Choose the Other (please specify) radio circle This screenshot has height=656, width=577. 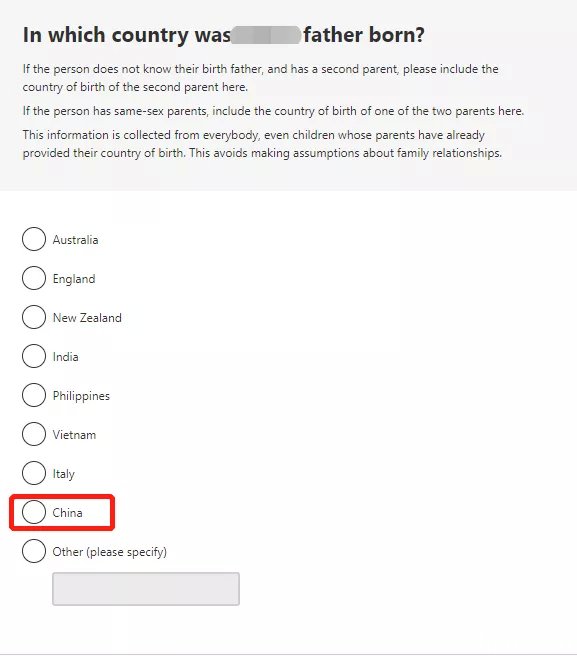pyautogui.click(x=34, y=551)
